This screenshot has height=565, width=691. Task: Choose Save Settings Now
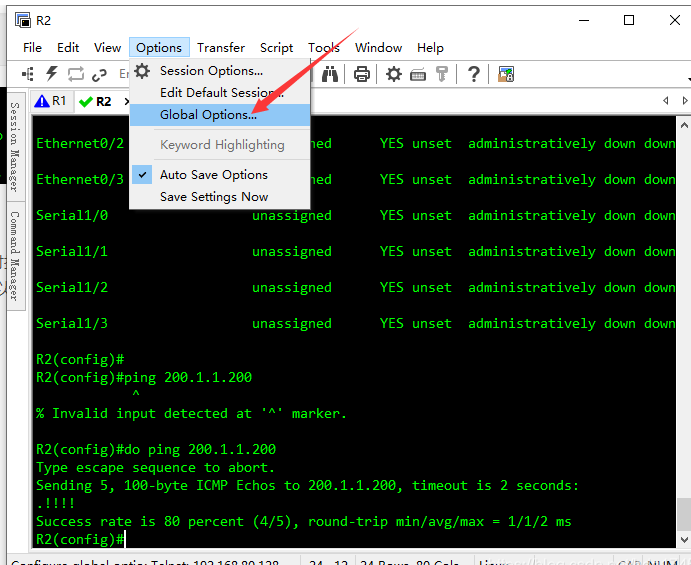point(214,197)
